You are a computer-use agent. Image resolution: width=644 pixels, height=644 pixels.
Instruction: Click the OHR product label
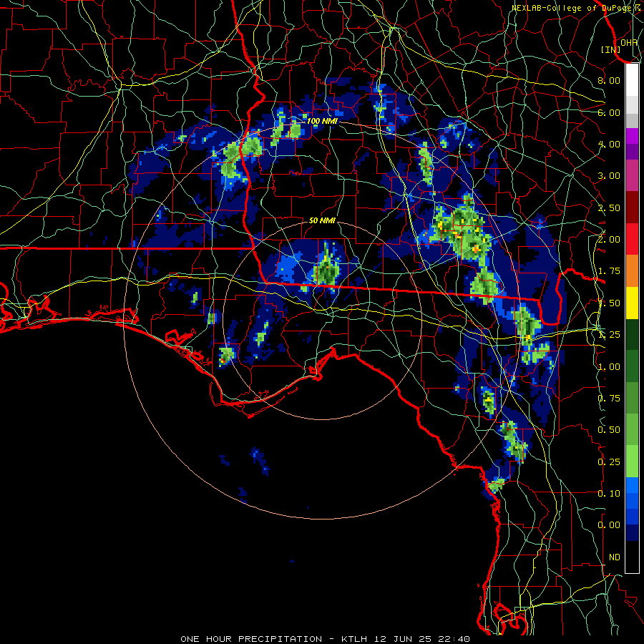[x=629, y=42]
